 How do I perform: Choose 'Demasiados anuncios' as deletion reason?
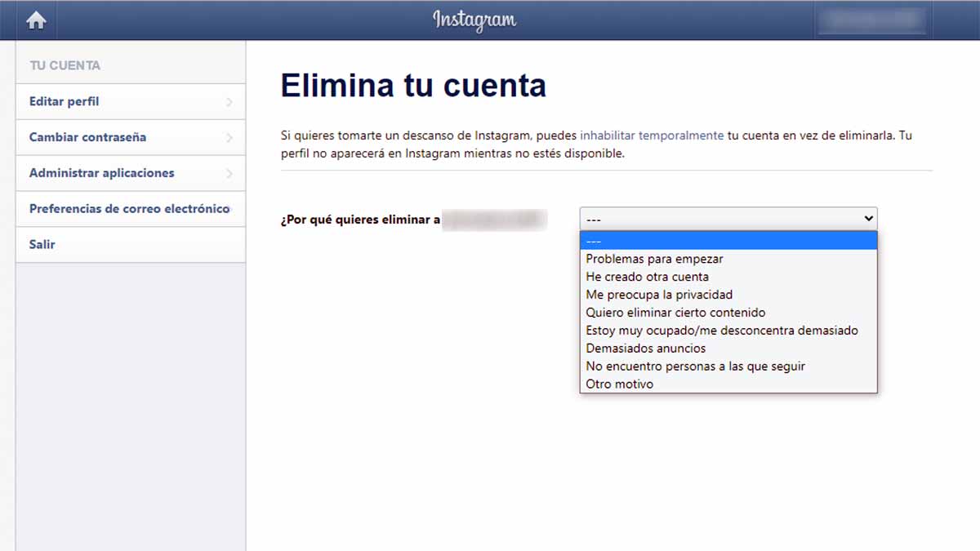click(x=644, y=348)
